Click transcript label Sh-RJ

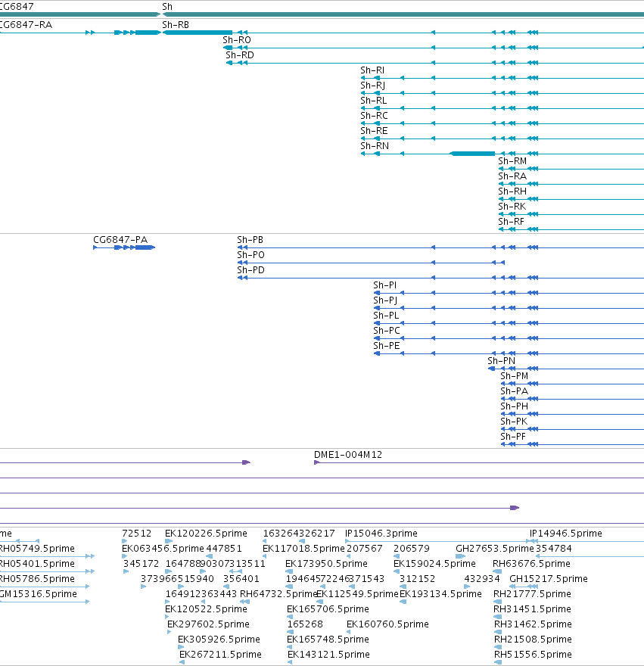pyautogui.click(x=373, y=86)
